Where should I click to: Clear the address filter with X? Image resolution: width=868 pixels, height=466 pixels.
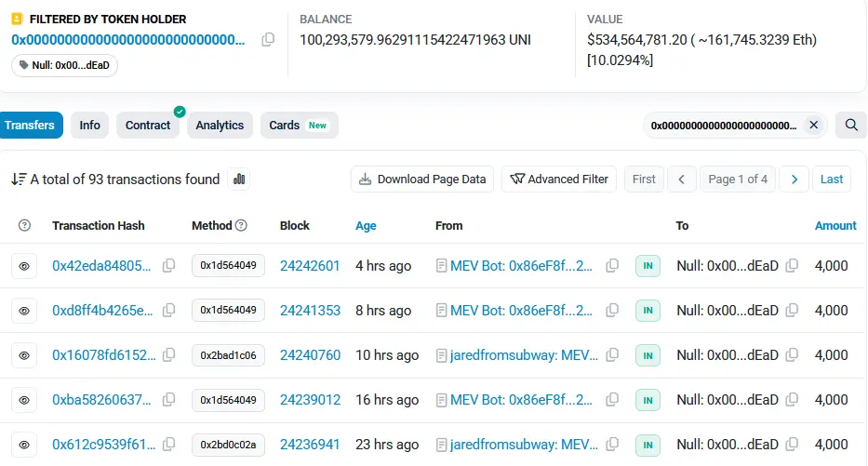click(814, 125)
